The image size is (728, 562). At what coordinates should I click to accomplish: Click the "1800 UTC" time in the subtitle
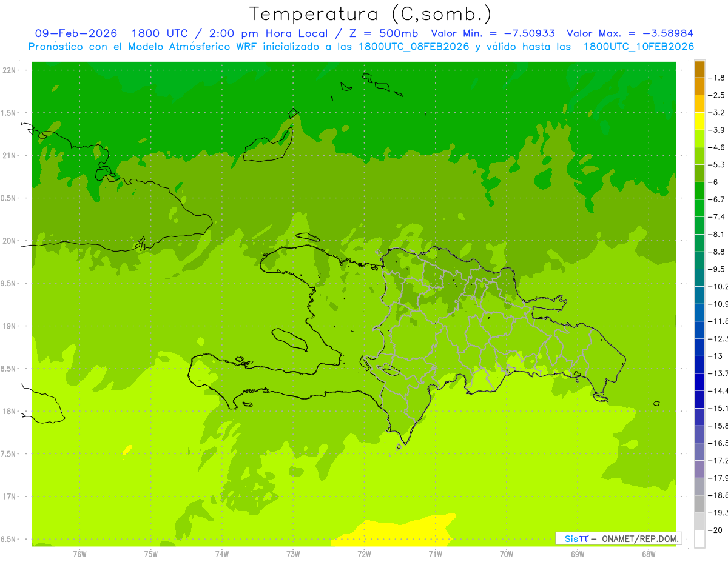click(x=160, y=33)
